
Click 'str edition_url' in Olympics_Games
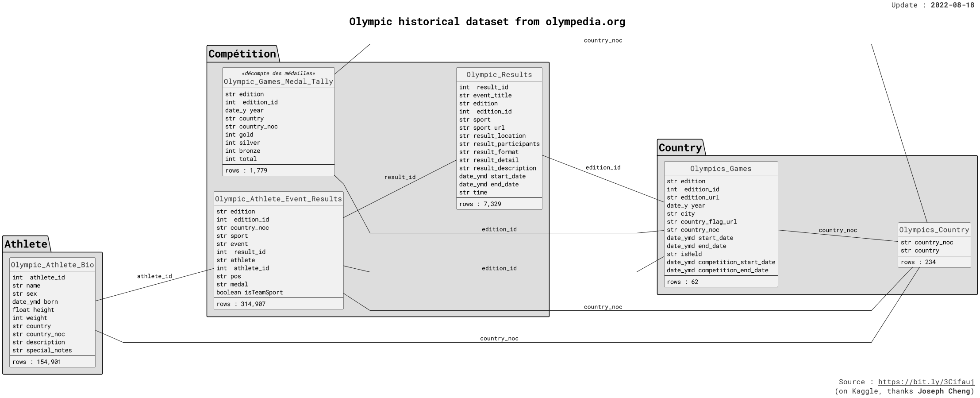693,197
